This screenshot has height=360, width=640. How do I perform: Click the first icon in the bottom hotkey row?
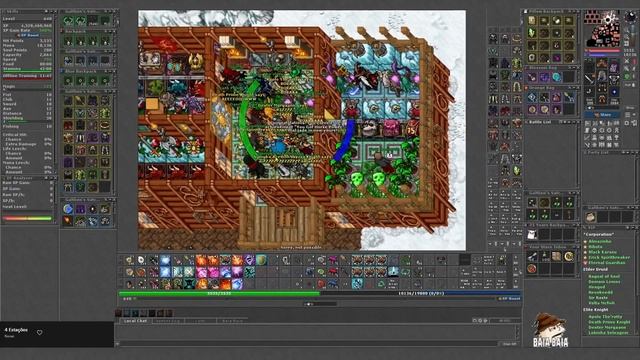coord(130,283)
